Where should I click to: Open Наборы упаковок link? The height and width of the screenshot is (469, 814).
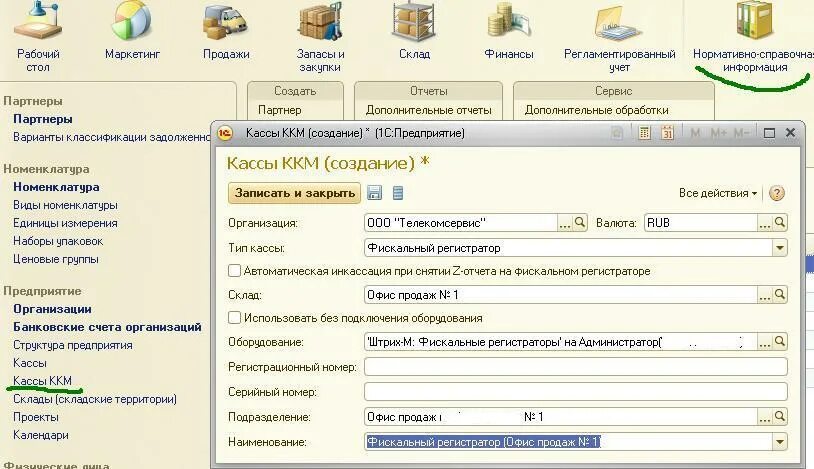click(58, 241)
